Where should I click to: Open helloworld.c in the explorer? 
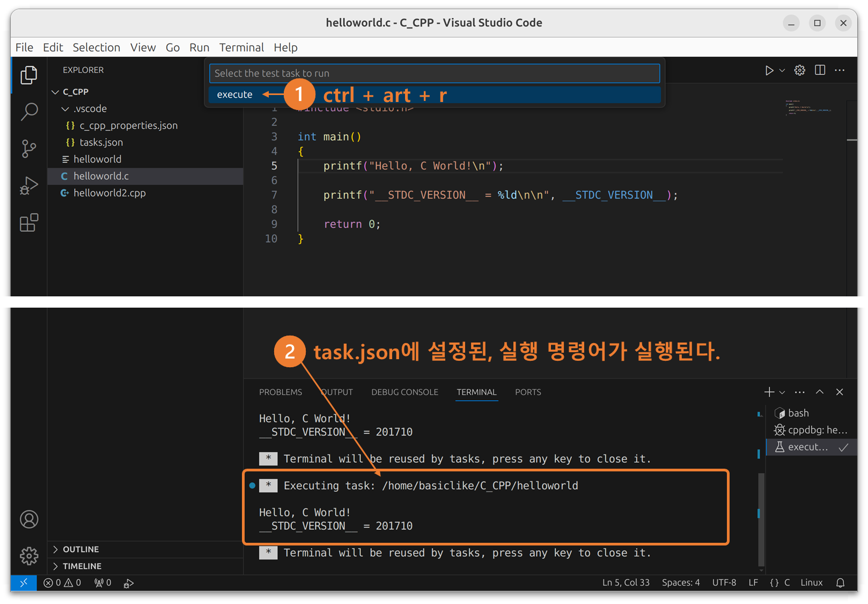(145, 176)
